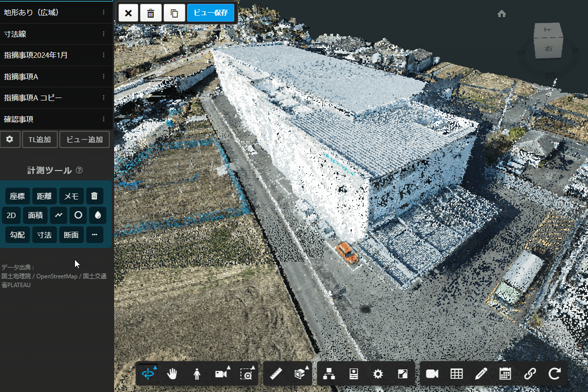Open the hierarchy tree icon

click(329, 374)
